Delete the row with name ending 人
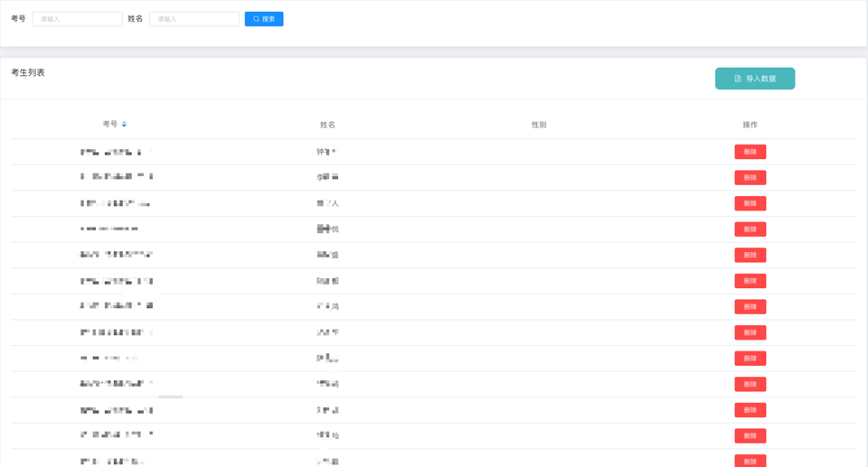This screenshot has height=467, width=868. point(750,203)
